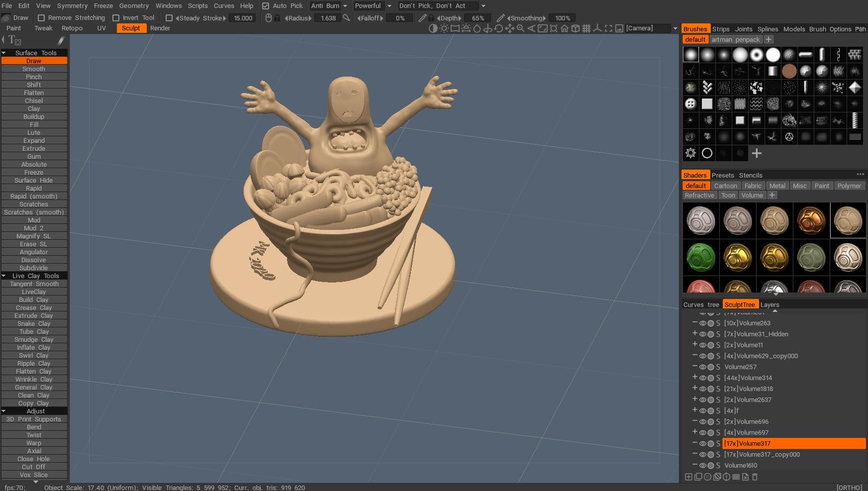
Task: Click the duplicate volume icon in SculptTree footer
Action: 698,477
